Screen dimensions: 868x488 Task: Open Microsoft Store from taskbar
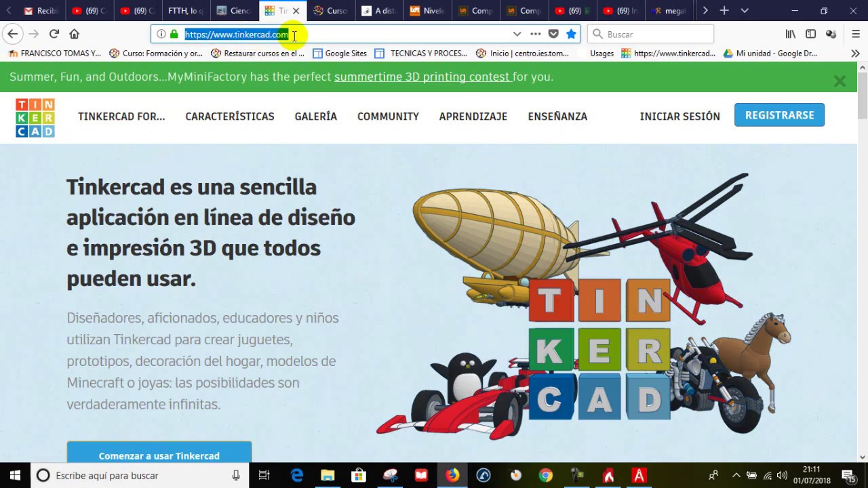(359, 475)
